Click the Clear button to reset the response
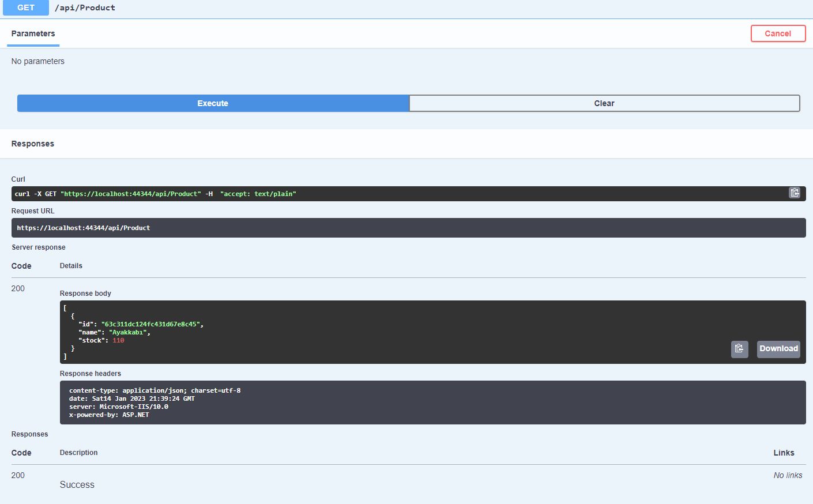Viewport: 813px width, 504px height. [604, 103]
